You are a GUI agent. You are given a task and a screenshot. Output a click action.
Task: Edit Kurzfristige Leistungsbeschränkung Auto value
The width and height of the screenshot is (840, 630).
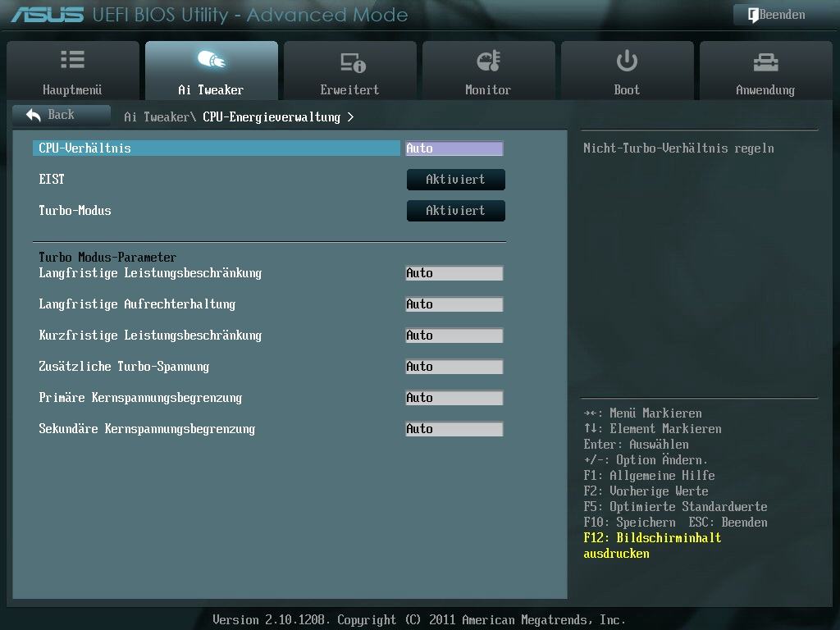(454, 336)
